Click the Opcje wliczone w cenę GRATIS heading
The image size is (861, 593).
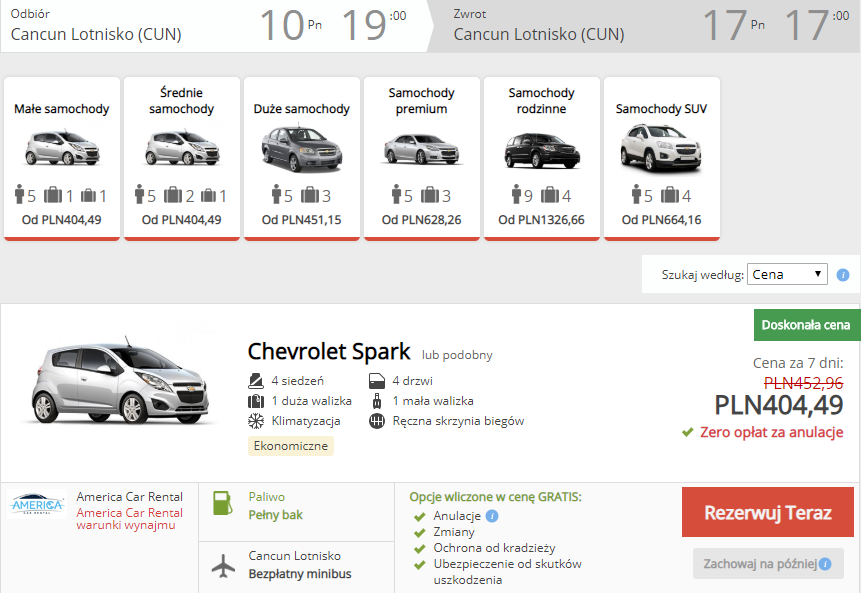pyautogui.click(x=495, y=497)
